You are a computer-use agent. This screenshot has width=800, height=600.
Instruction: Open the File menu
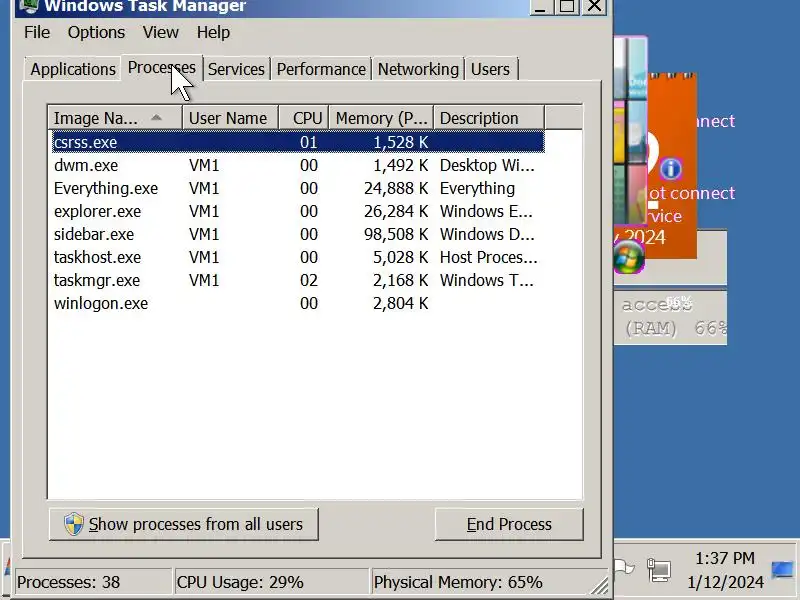click(x=37, y=32)
